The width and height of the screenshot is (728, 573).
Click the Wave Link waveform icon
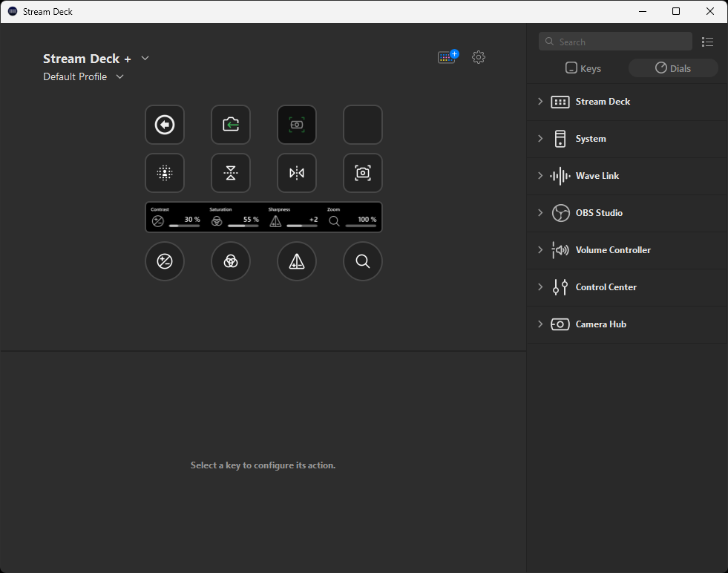(x=560, y=176)
